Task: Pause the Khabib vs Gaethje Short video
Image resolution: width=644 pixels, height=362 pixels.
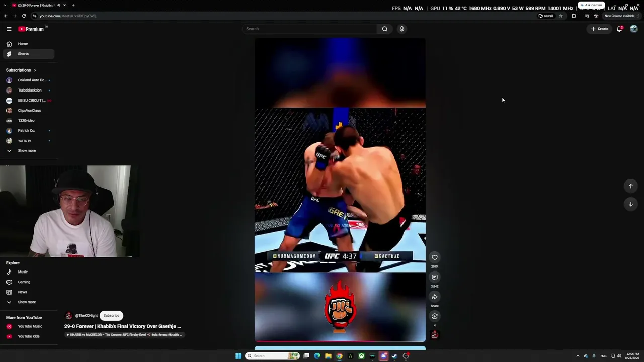Action: point(340,190)
